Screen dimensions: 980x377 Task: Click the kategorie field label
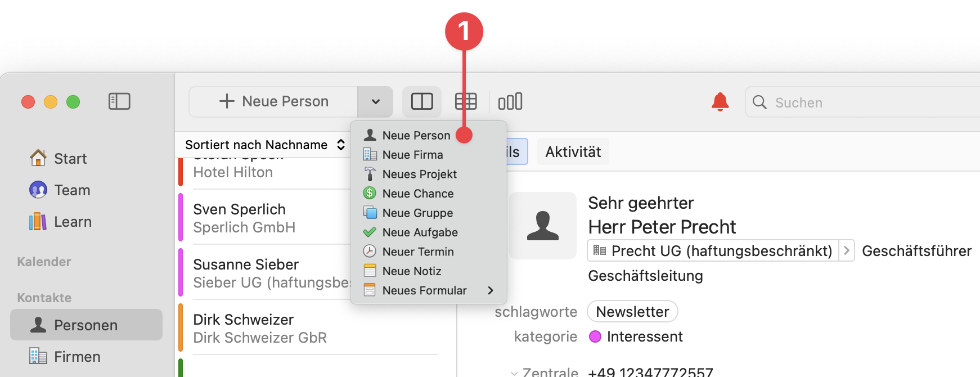coord(545,336)
